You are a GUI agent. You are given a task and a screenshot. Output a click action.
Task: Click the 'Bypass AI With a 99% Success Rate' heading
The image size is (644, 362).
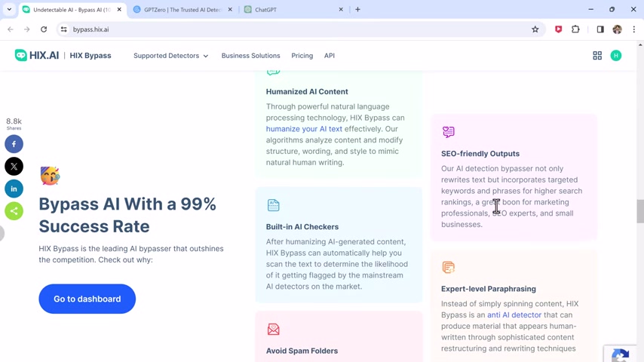(x=127, y=215)
